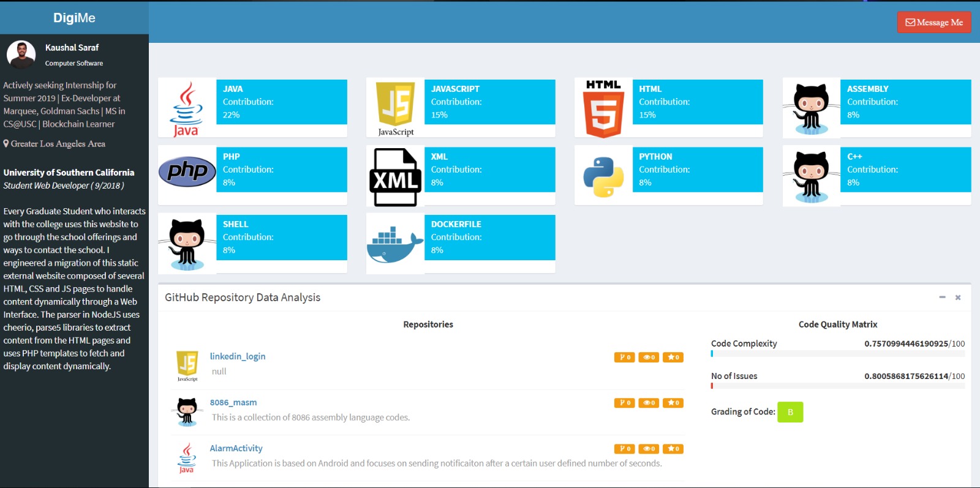Close the GitHub Repository Data Analysis panel

958,298
